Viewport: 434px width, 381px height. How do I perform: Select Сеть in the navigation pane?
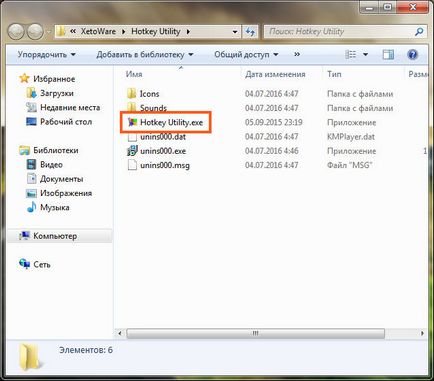tap(42, 264)
